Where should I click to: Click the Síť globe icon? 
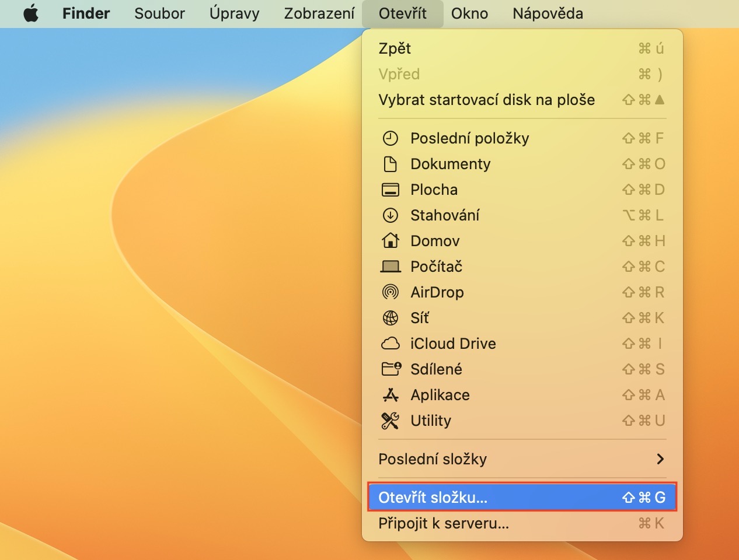click(390, 318)
